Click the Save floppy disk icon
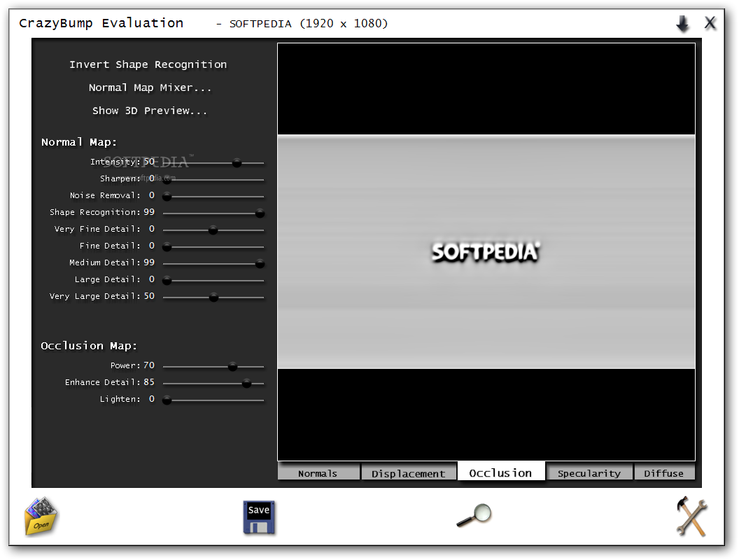 259,517
